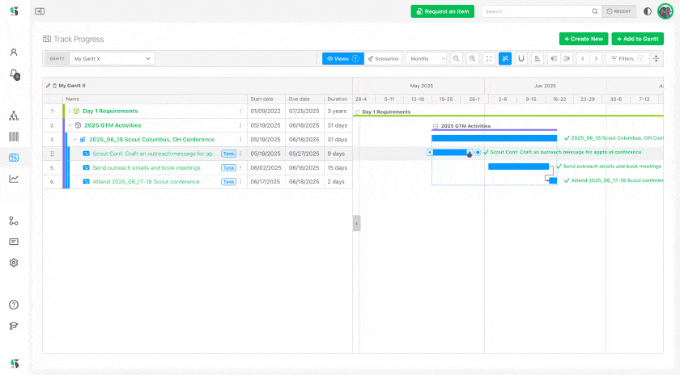Screen dimensions: 680x375
Task: Click Task tag on Attend conference row
Action: (229, 182)
